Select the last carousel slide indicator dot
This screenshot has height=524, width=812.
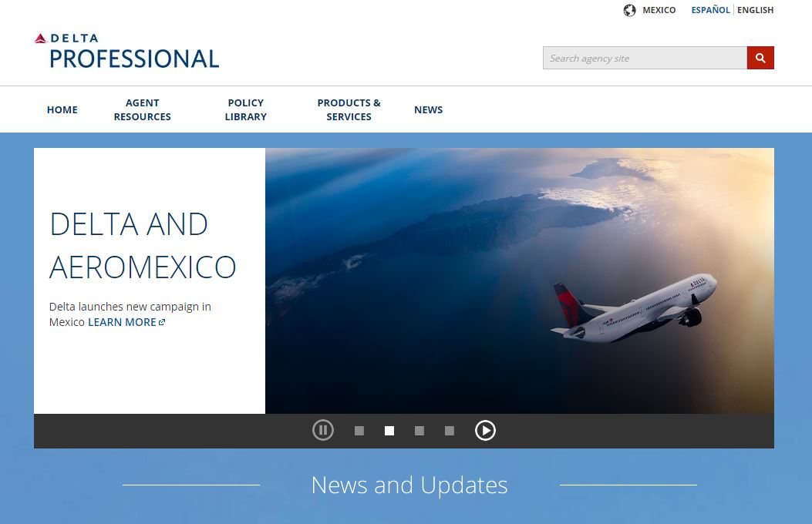[x=450, y=431]
